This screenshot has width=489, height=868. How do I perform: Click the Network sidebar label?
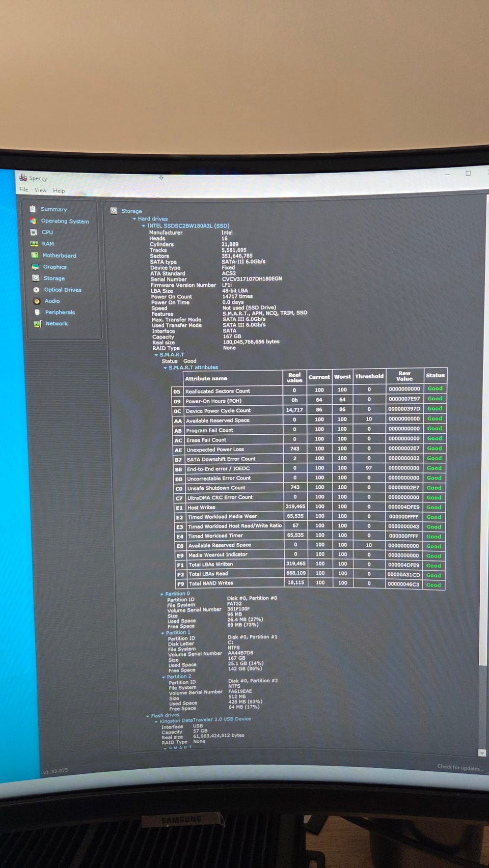(x=57, y=324)
